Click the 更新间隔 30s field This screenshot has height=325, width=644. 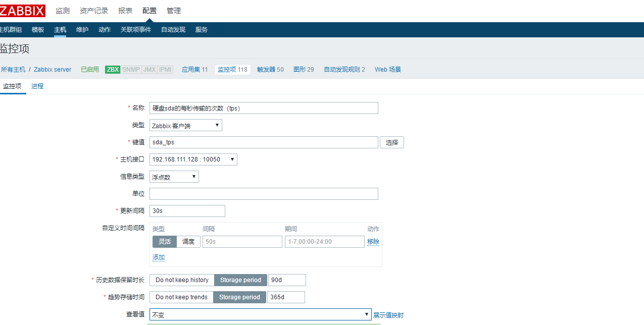pos(187,211)
